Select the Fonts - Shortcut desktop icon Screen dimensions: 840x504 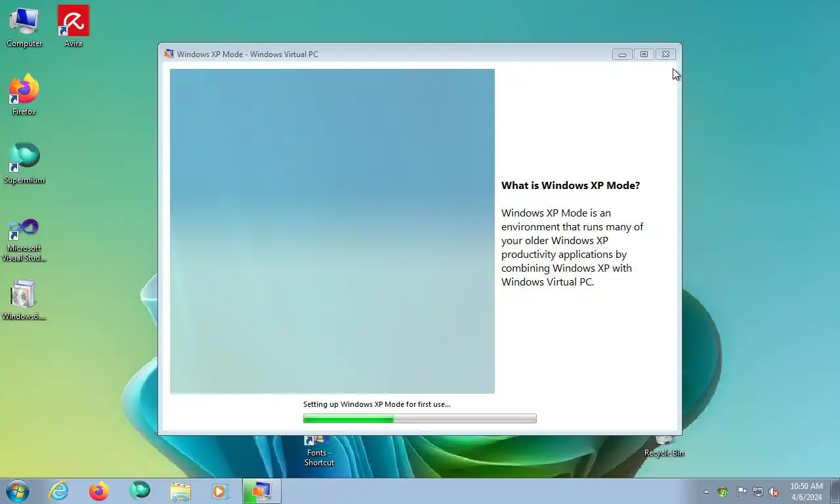point(319,451)
